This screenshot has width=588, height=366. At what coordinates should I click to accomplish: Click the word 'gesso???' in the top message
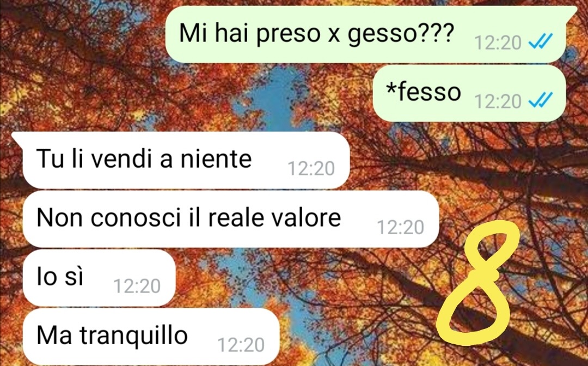[x=401, y=34]
